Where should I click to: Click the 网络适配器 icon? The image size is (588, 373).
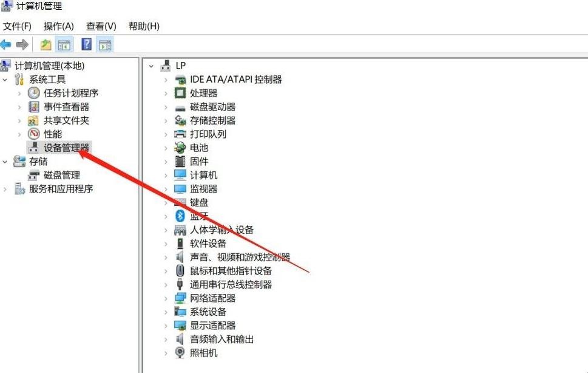tap(180, 298)
